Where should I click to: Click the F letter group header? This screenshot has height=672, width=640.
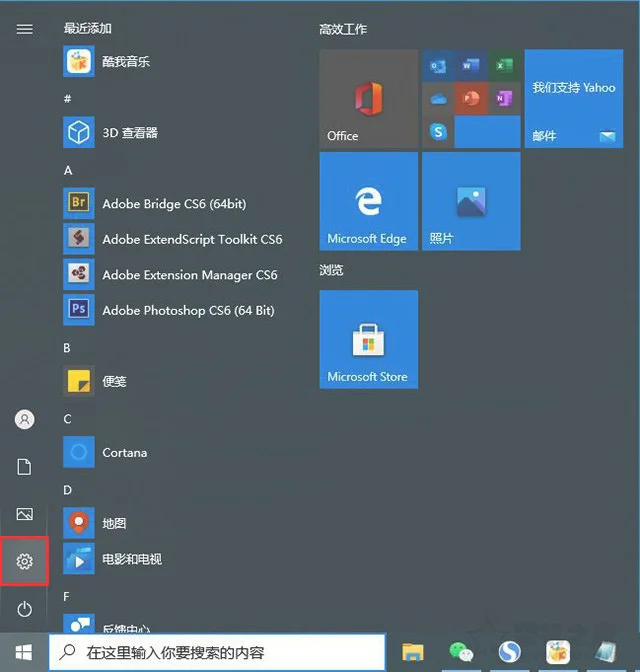(x=66, y=597)
